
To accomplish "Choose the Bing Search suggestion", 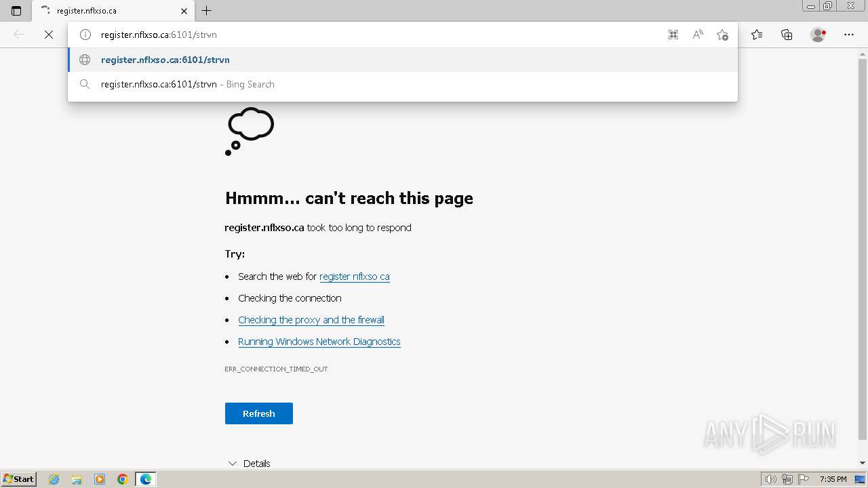I will tap(403, 84).
